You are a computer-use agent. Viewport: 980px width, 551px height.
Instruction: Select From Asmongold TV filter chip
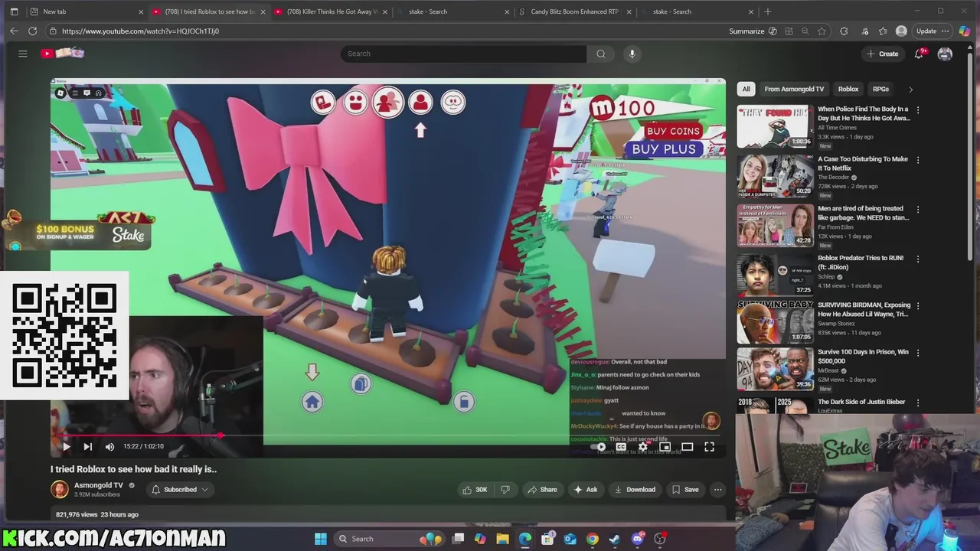(x=794, y=89)
